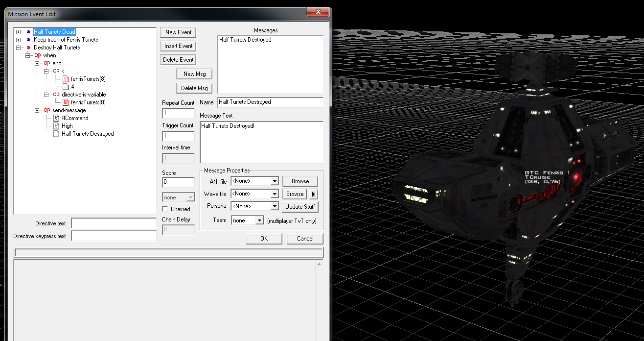Select fenrisTurrets(8) under the < operator
The image size is (644, 341).
pos(88,79)
